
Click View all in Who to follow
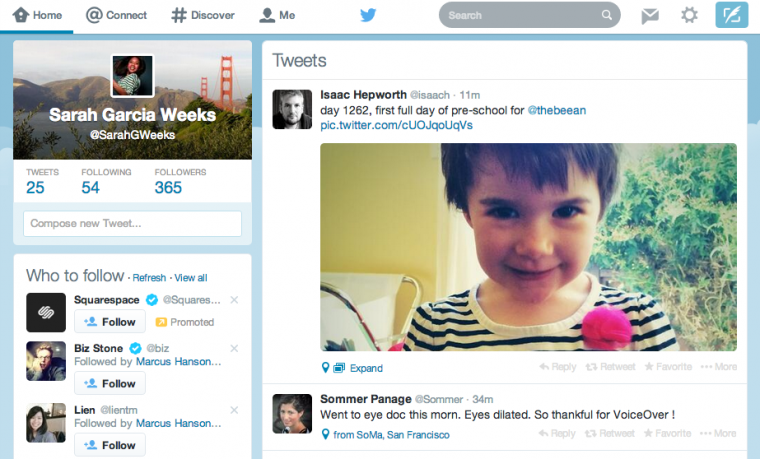(190, 278)
